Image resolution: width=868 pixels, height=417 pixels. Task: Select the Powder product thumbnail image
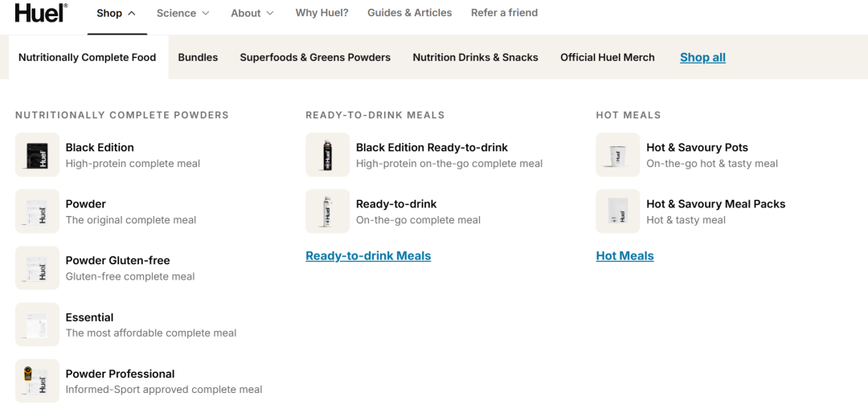pos(37,211)
